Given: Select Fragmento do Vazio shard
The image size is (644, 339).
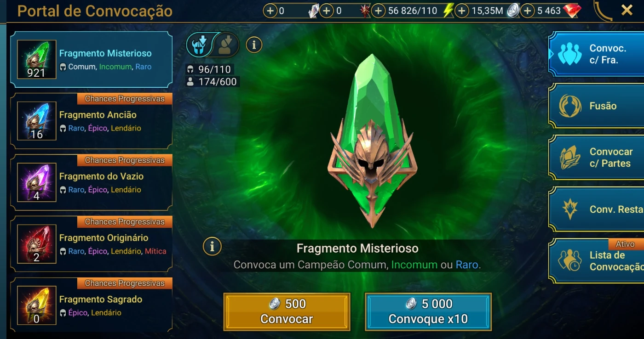Looking at the screenshot, I should (92, 182).
